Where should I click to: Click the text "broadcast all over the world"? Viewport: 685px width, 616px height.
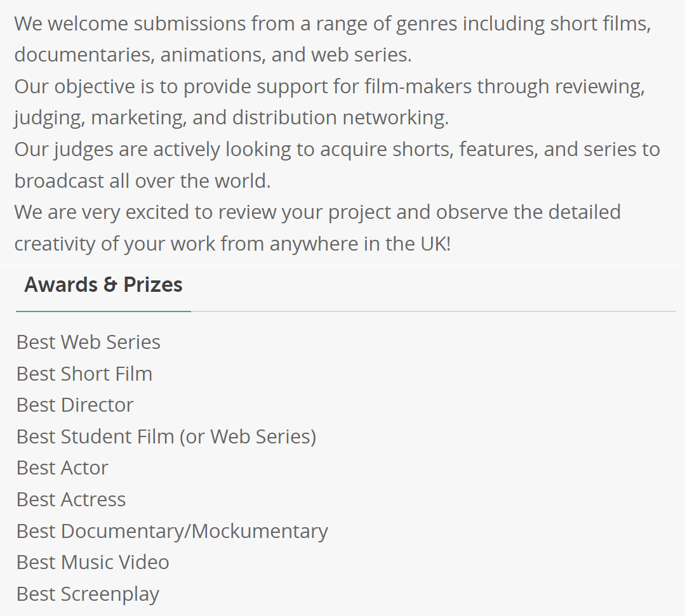142,181
